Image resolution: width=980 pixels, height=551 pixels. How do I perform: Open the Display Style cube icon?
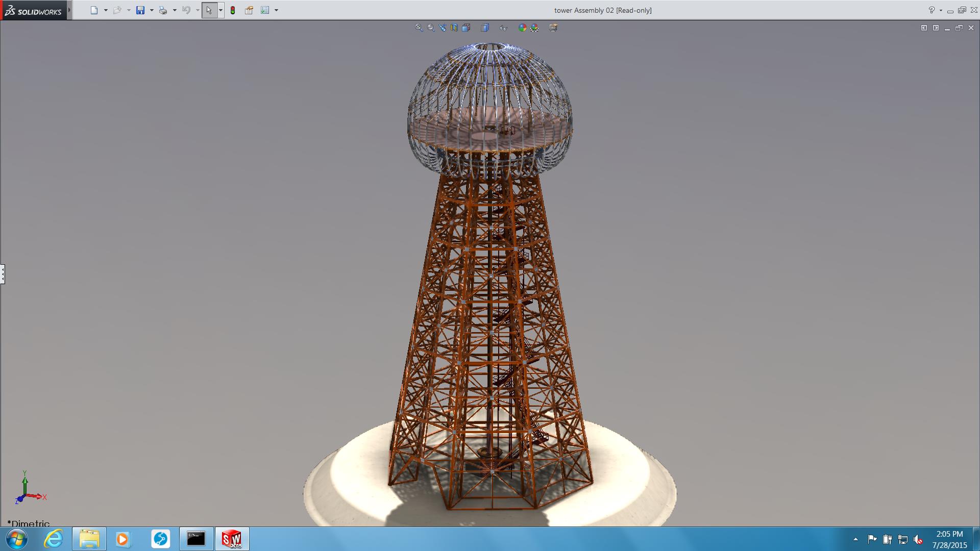[485, 28]
